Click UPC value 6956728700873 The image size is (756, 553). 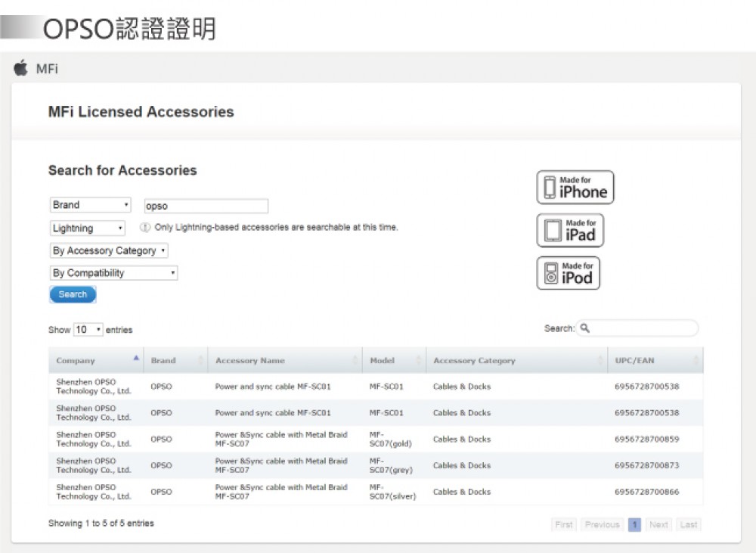646,465
